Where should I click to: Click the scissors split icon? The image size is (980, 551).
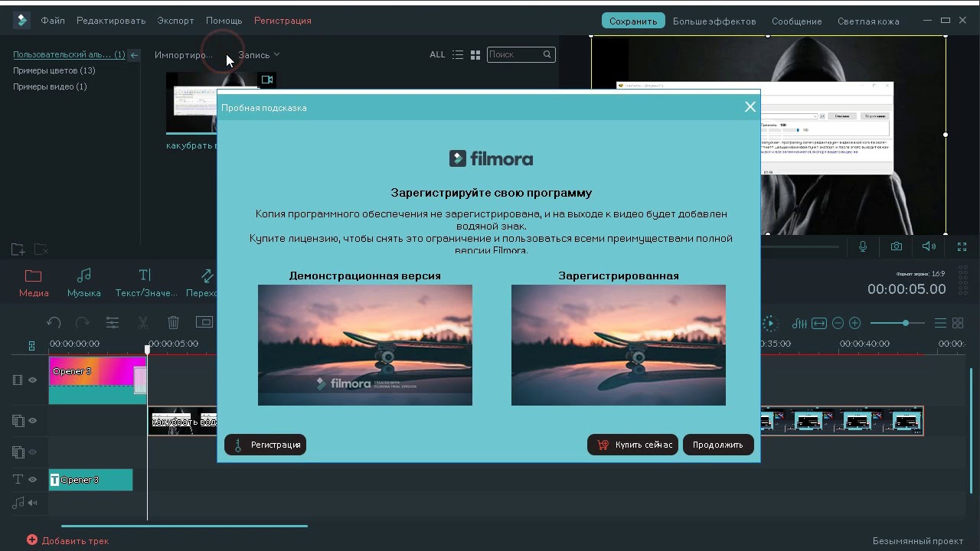143,323
